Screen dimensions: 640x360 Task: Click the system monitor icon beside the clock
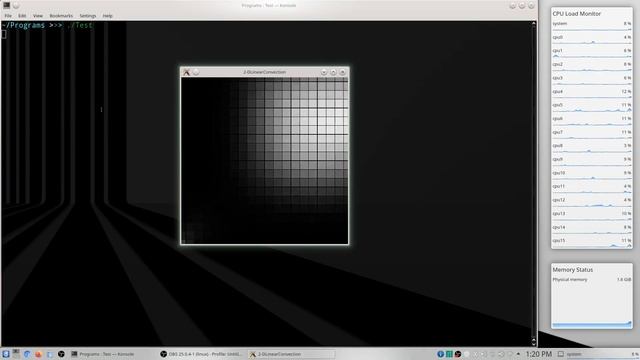pyautogui.click(x=561, y=354)
